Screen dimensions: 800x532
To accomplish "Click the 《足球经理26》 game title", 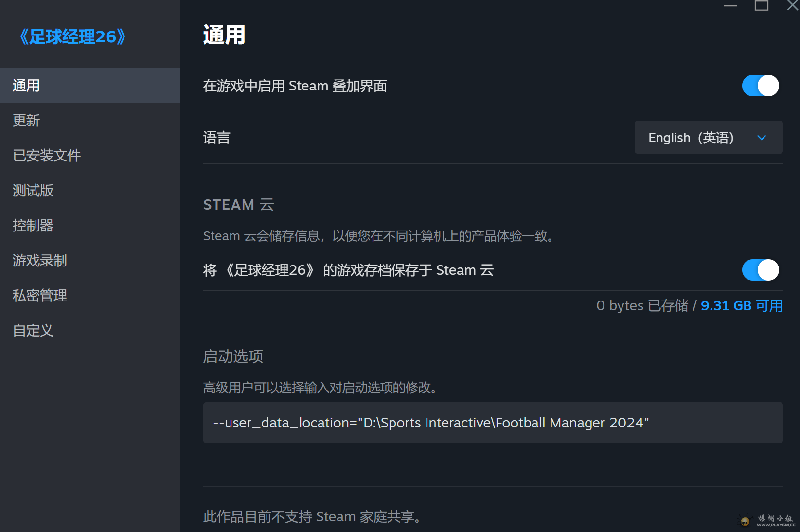I will click(72, 37).
